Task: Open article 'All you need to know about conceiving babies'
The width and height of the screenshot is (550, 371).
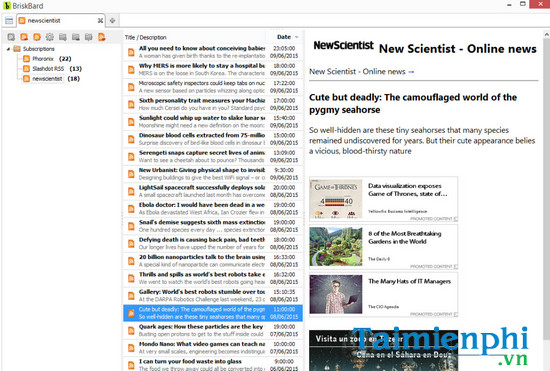Action: (x=213, y=52)
